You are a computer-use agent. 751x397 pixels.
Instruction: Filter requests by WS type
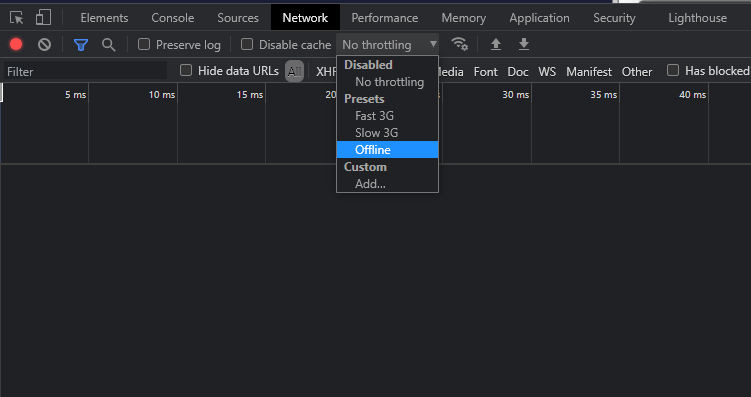547,72
